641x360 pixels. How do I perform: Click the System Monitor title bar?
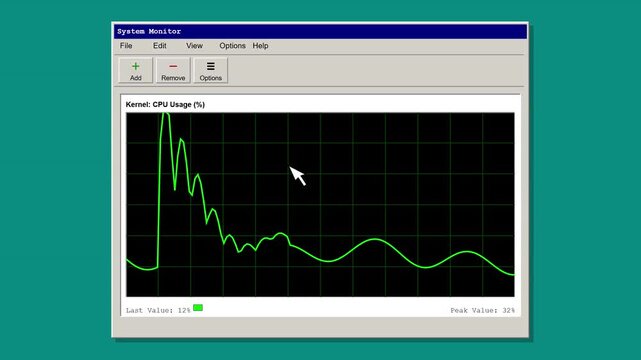click(320, 31)
